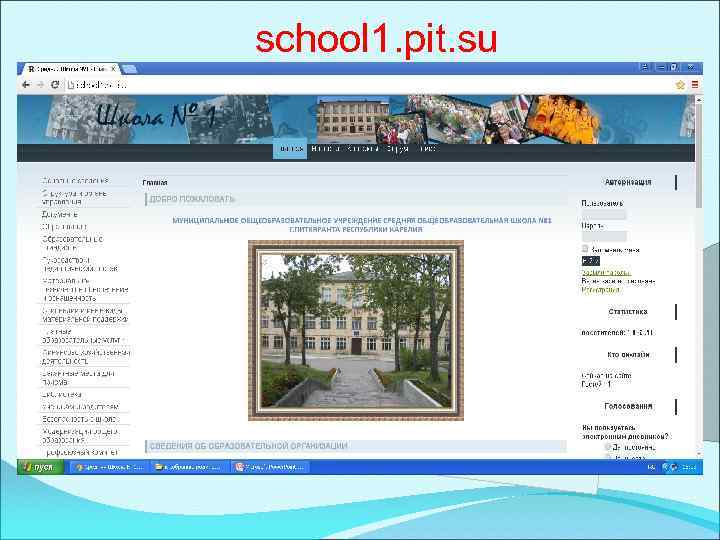Close the school website browser tab
720x540 pixels.
[113, 69]
